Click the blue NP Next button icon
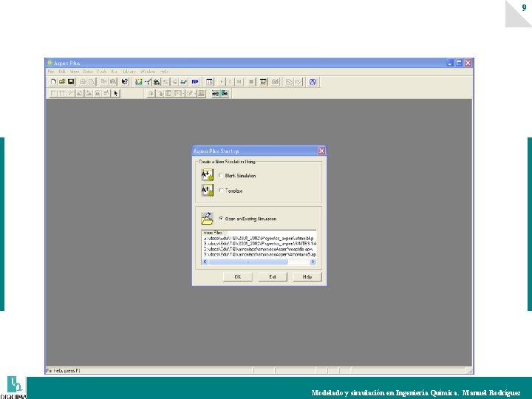The image size is (532, 399). point(195,82)
